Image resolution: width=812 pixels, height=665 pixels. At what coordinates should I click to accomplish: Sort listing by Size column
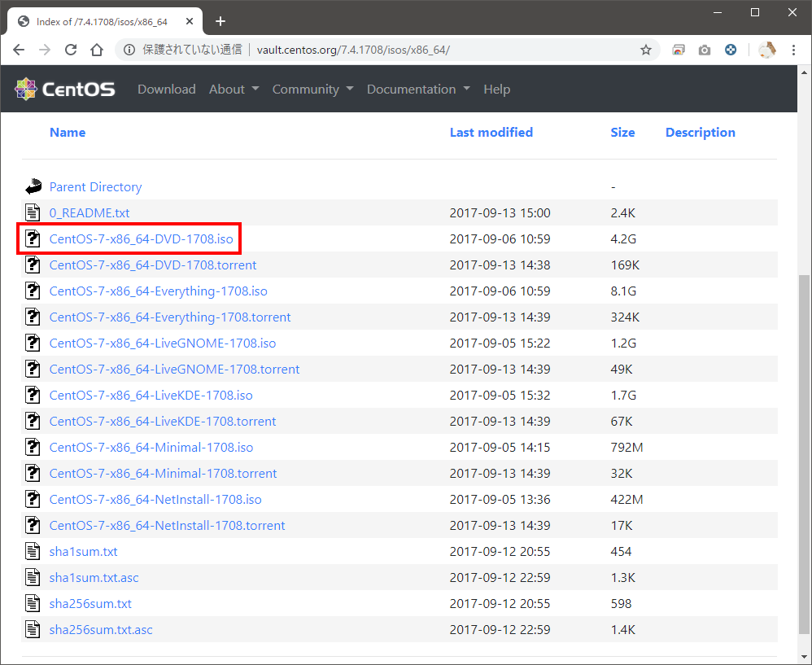coord(622,132)
